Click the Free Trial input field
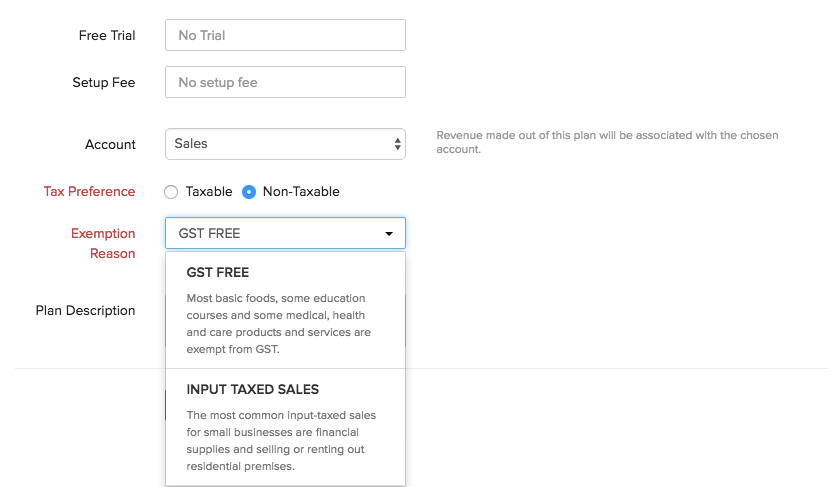The height and width of the screenshot is (487, 838). pyautogui.click(x=285, y=35)
